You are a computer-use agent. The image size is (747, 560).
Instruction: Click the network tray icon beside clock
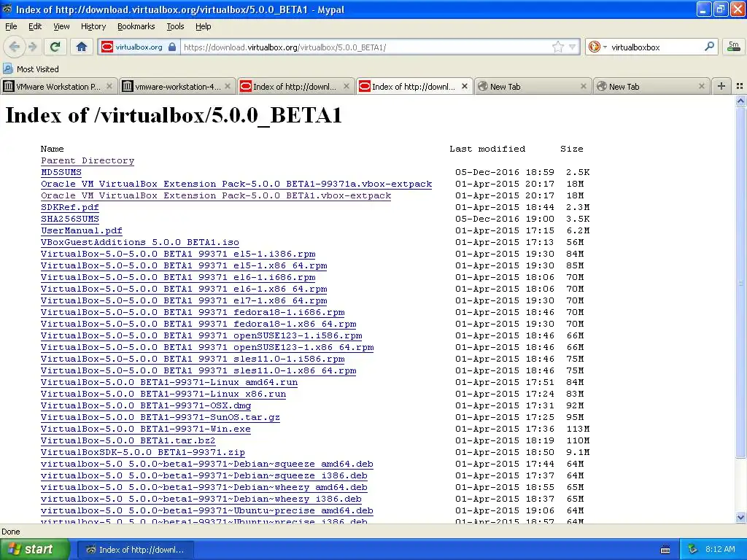pyautogui.click(x=692, y=549)
